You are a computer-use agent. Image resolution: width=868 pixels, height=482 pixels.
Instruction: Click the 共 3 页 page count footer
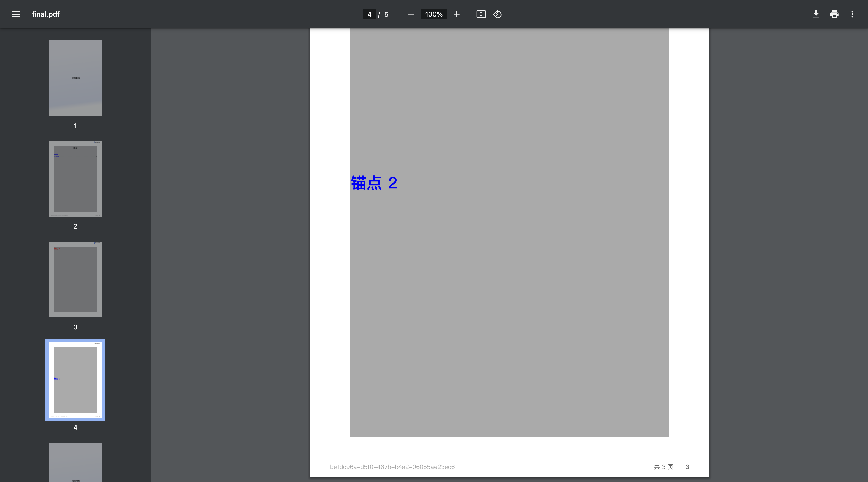point(663,467)
